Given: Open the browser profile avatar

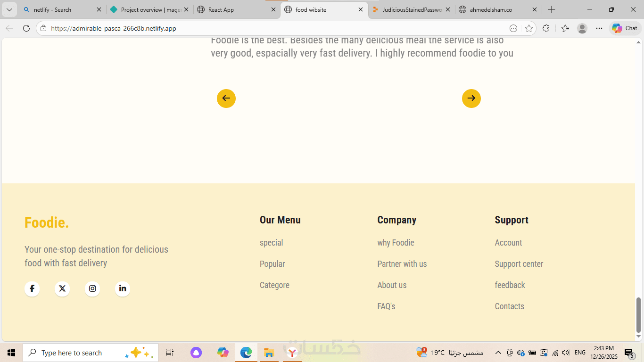Looking at the screenshot, I should tap(582, 28).
